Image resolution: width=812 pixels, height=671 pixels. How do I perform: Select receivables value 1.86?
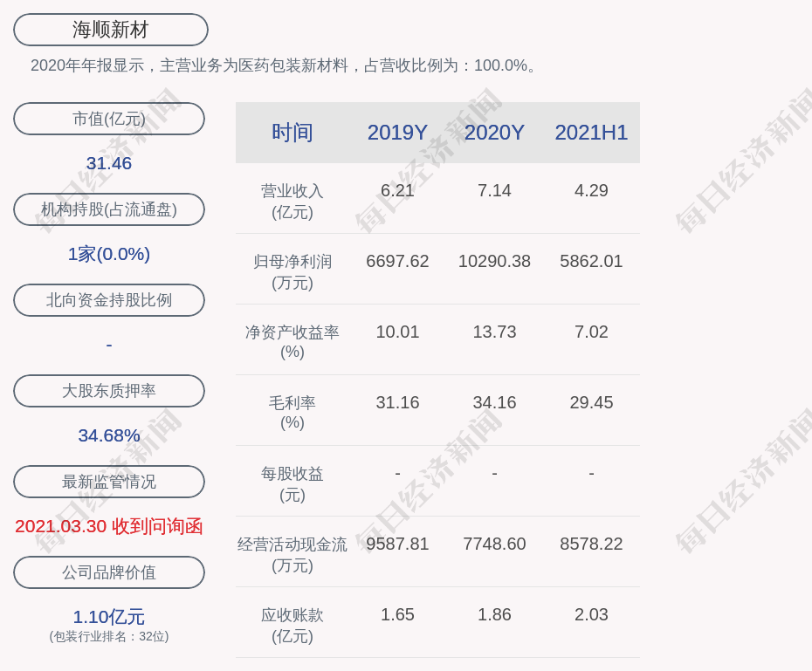pyautogui.click(x=494, y=614)
